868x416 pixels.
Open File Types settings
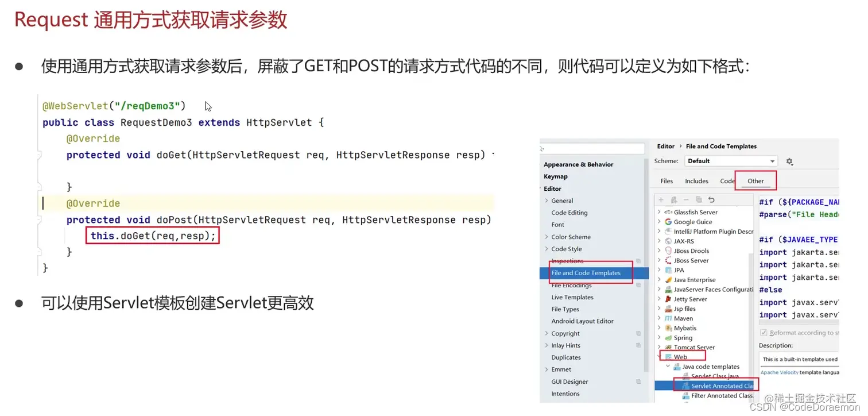[565, 309]
